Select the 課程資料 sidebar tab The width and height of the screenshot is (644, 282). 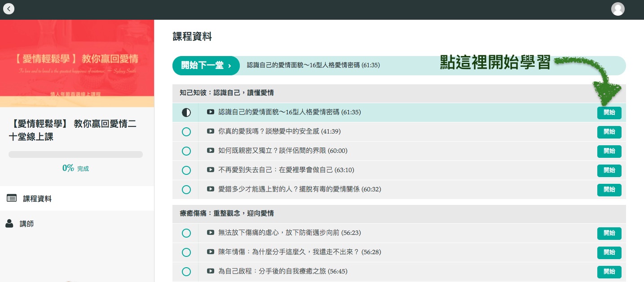pos(37,199)
